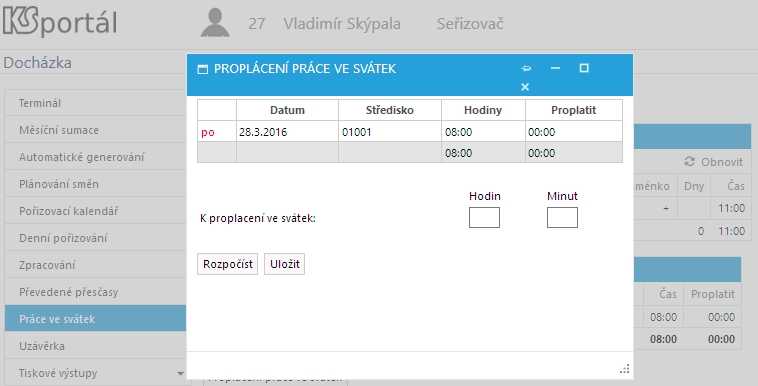
Task: Go to Plánování směn
Action: tap(95, 184)
